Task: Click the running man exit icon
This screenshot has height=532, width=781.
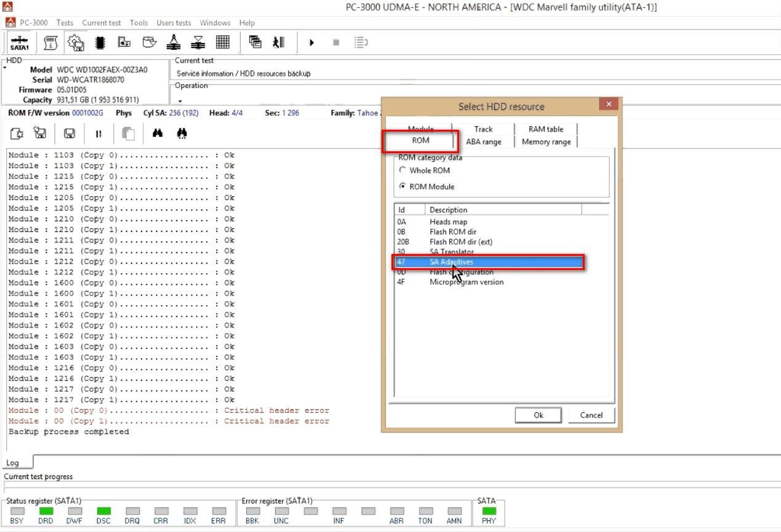Action: click(279, 42)
